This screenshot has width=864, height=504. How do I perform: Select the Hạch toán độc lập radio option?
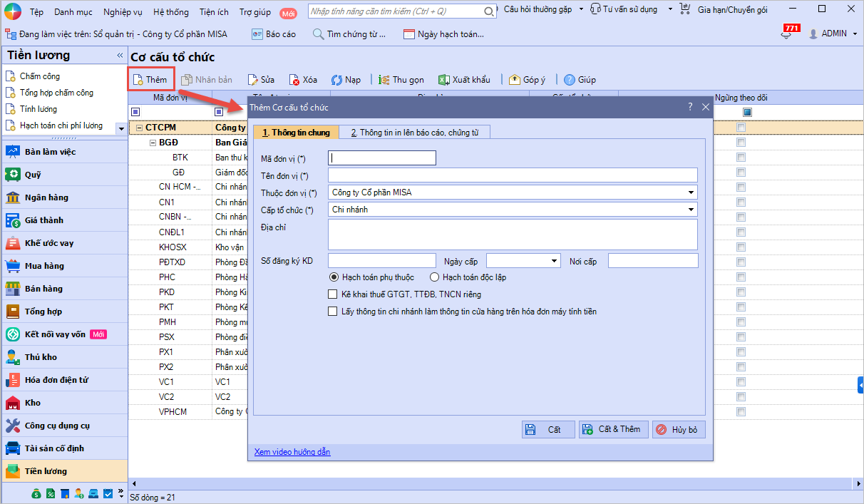434,277
